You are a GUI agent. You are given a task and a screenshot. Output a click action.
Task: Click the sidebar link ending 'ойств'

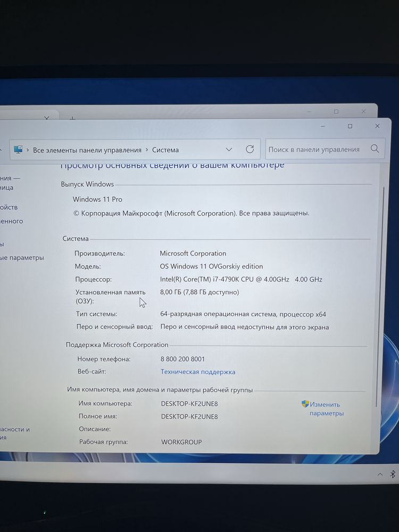(x=9, y=207)
